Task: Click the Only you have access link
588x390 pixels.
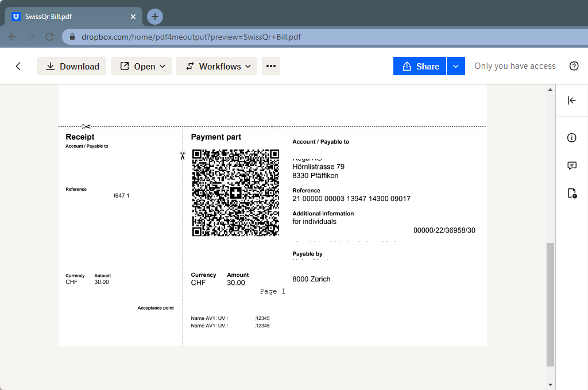Action: pos(514,66)
